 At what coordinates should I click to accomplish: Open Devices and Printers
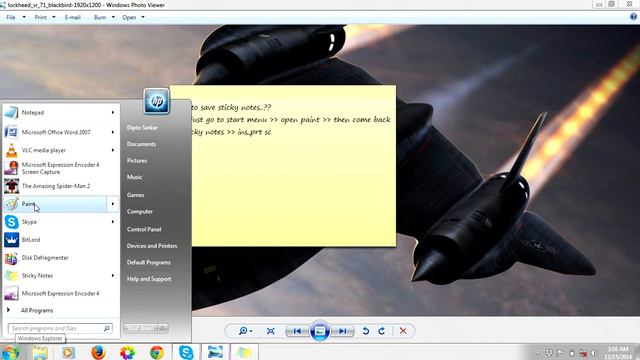152,246
